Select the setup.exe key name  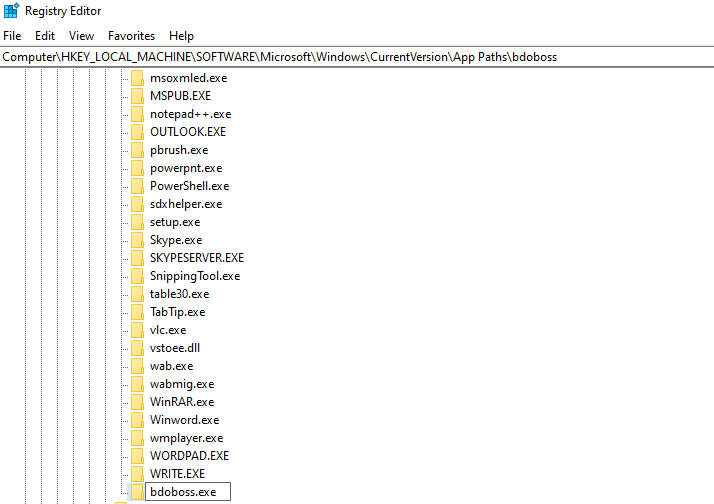click(175, 222)
